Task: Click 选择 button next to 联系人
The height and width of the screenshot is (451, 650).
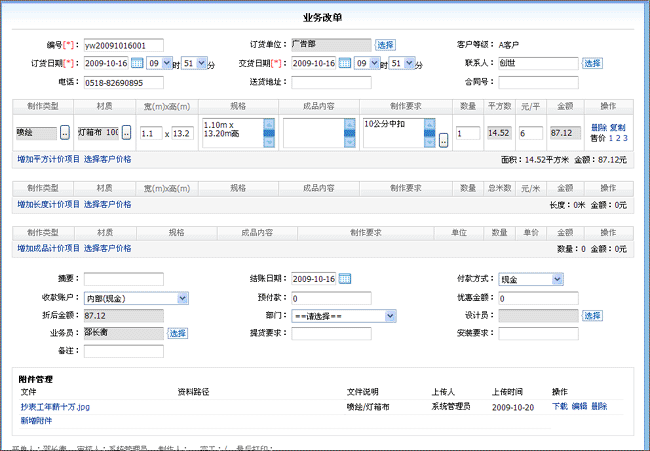Action: [x=592, y=63]
